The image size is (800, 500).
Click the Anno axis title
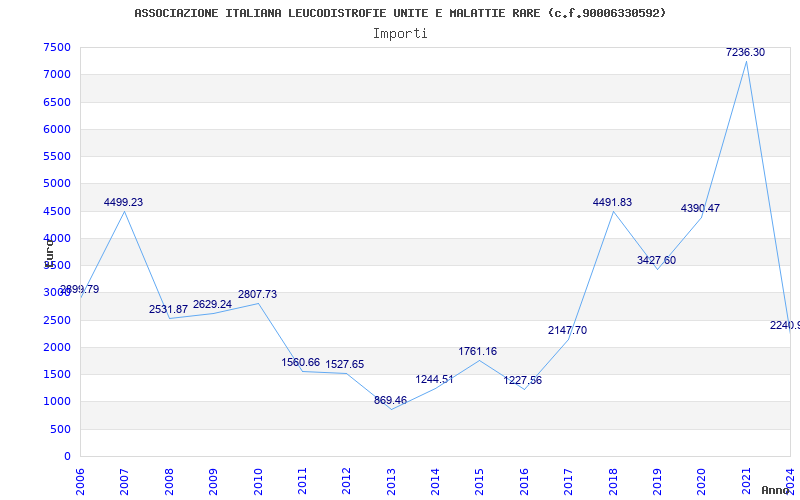click(x=777, y=490)
